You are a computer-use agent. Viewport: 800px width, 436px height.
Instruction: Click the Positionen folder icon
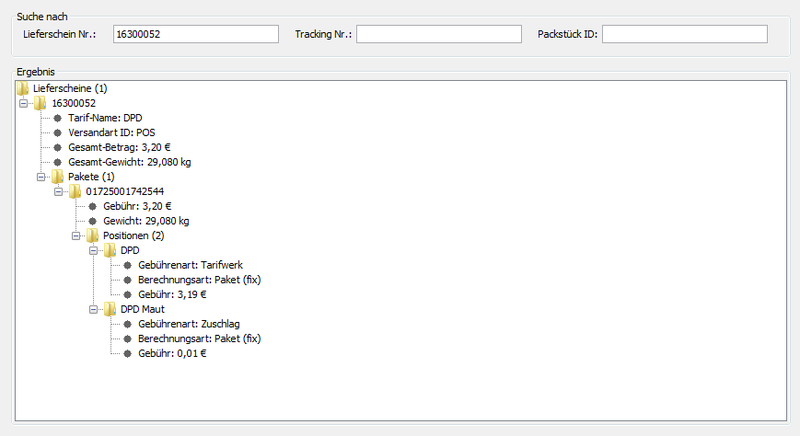point(92,236)
